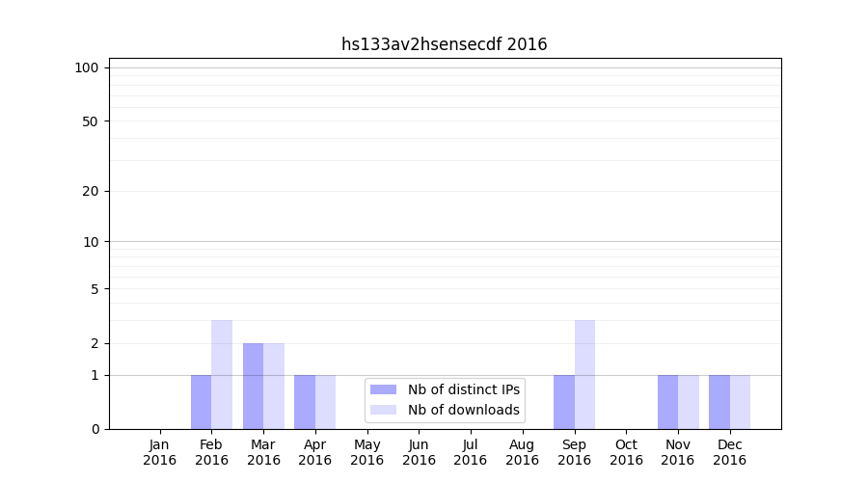The height and width of the screenshot is (482, 868).
Task: Select the March distinct IPs bar
Action: (253, 386)
